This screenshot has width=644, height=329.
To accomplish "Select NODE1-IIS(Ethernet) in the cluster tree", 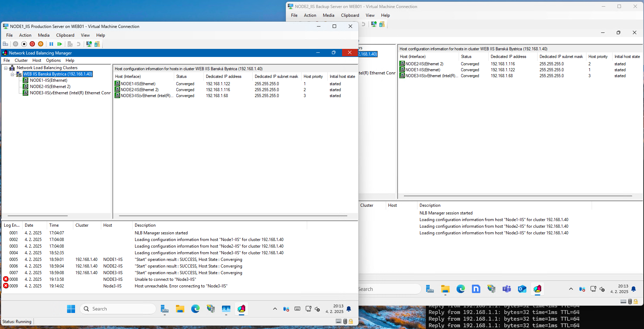I will pos(49,80).
